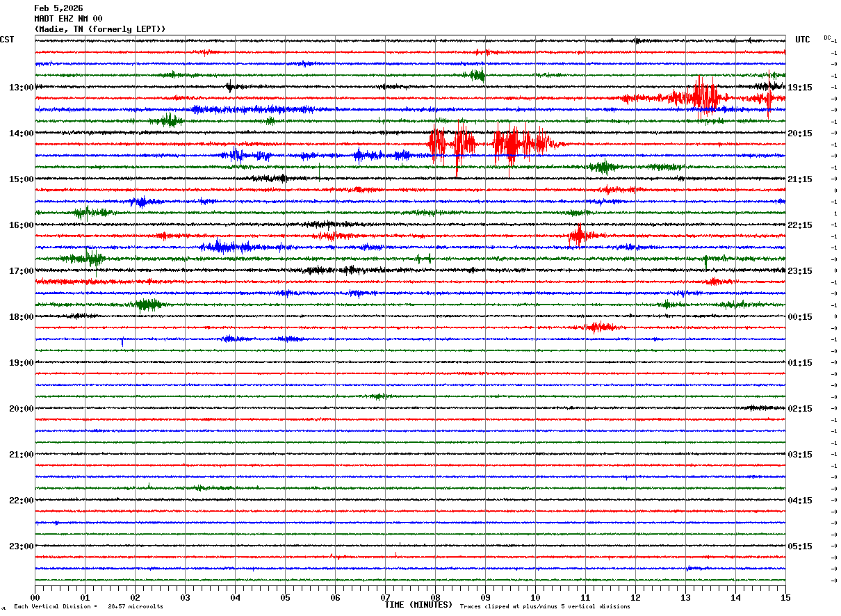Click the 00:15 UTC time label
This screenshot has width=841, height=616.
click(800, 317)
